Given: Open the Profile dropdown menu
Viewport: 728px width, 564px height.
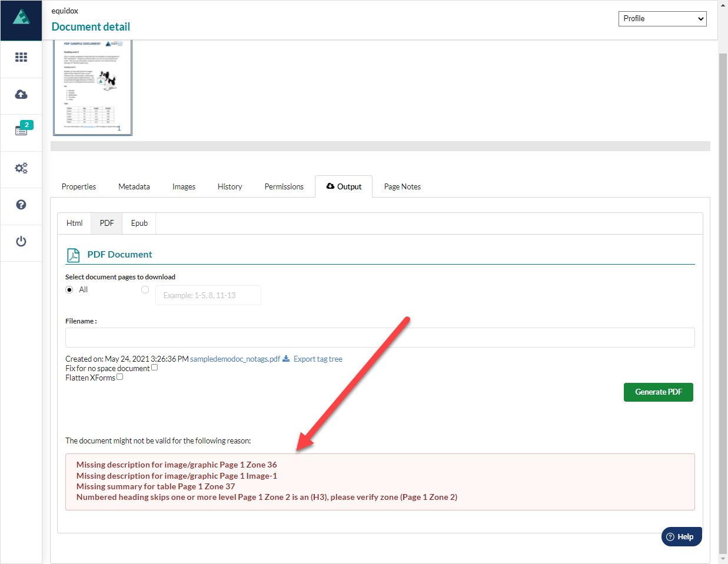Looking at the screenshot, I should (x=662, y=18).
